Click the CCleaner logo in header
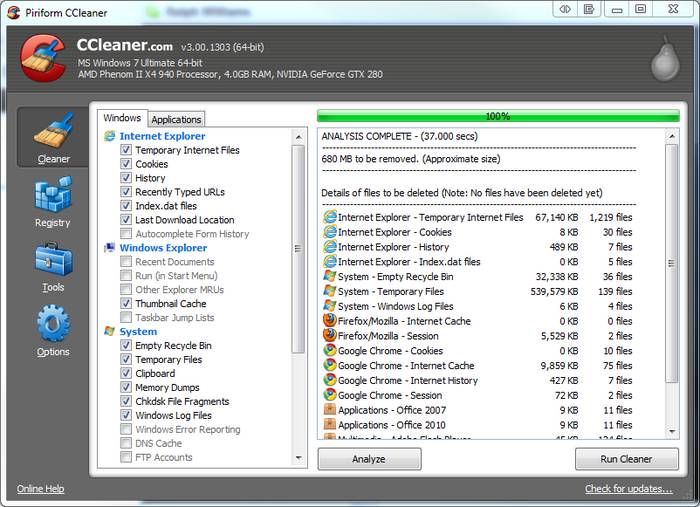This screenshot has height=507, width=700. (42, 61)
